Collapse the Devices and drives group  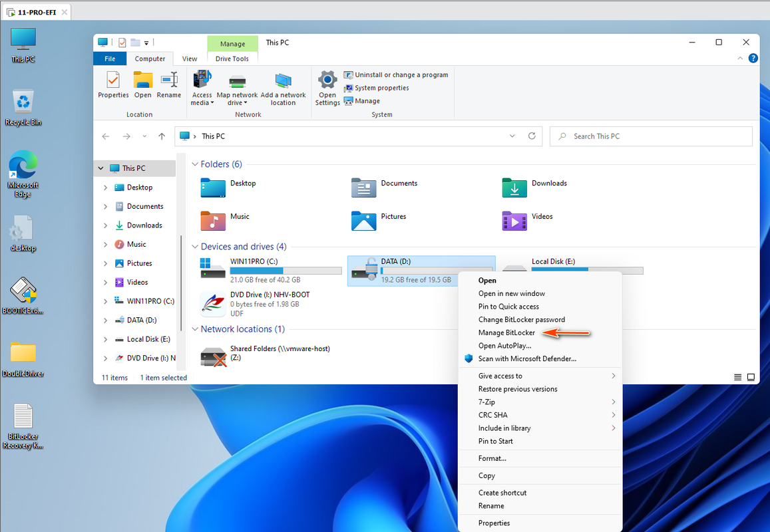(195, 246)
